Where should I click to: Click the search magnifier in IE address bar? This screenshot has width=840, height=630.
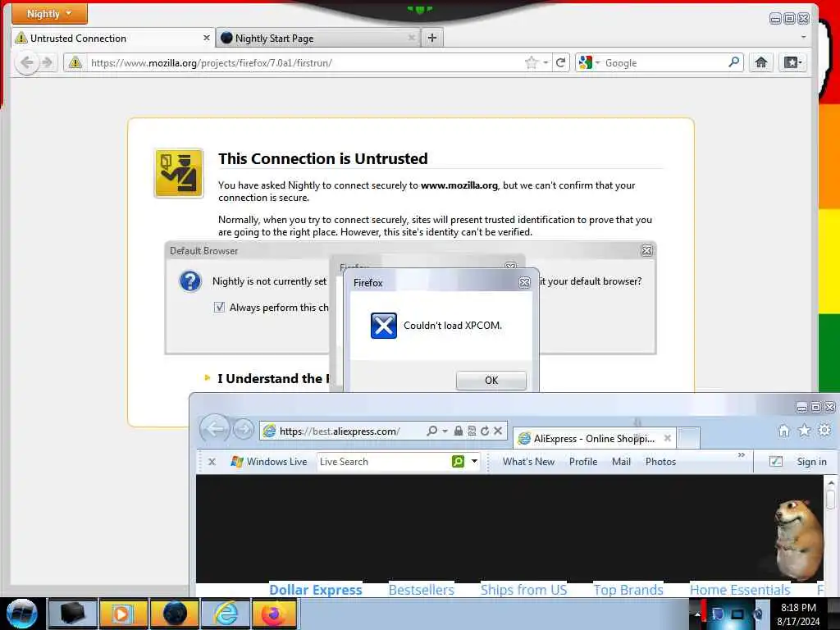tap(431, 431)
